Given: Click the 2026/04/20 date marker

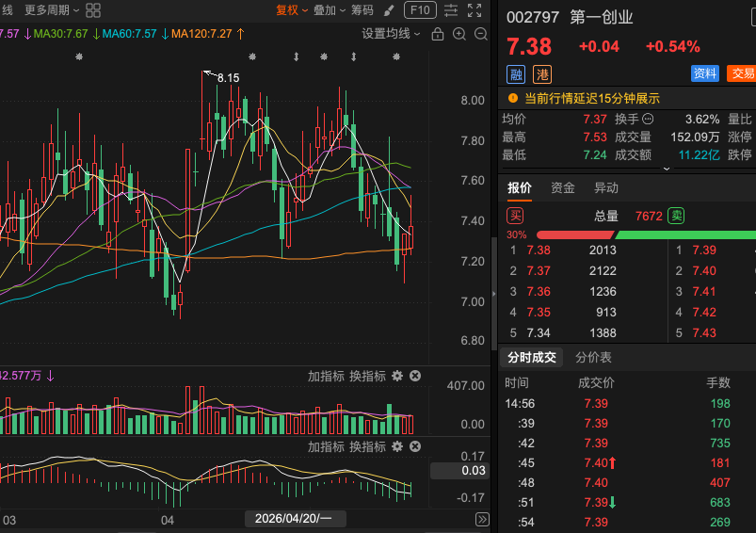Looking at the screenshot, I should coord(294,519).
